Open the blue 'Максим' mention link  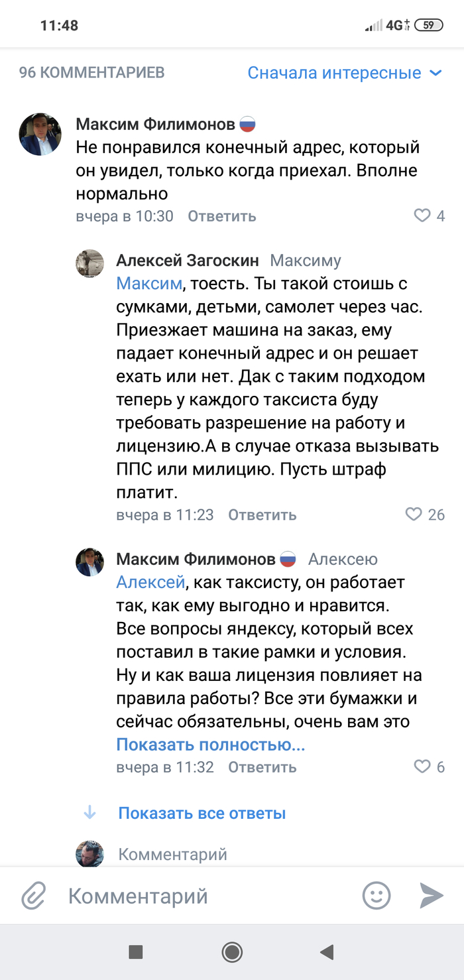tap(148, 284)
